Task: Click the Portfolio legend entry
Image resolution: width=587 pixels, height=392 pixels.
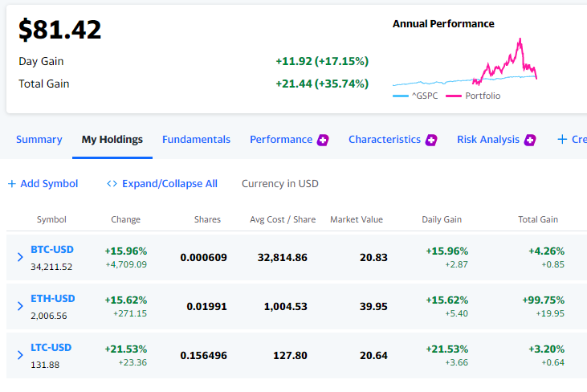Action: [473, 96]
